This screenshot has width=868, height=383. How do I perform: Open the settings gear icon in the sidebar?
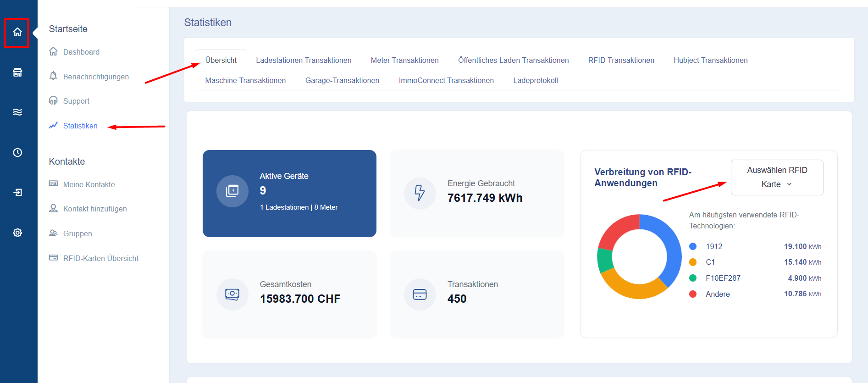click(x=17, y=233)
